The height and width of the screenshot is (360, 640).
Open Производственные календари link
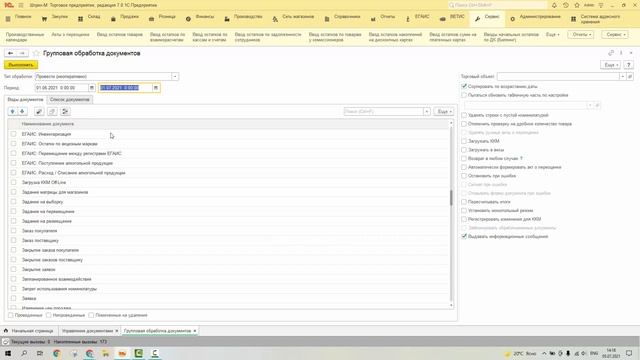coord(24,37)
